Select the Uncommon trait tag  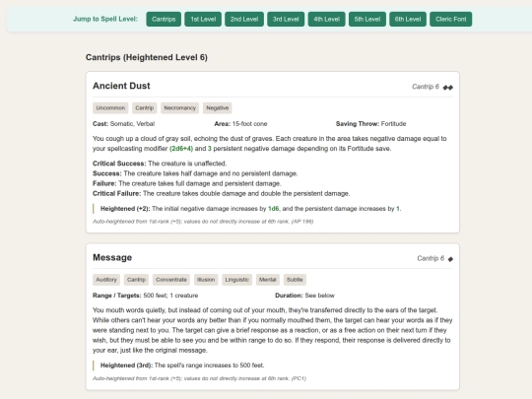[110, 108]
